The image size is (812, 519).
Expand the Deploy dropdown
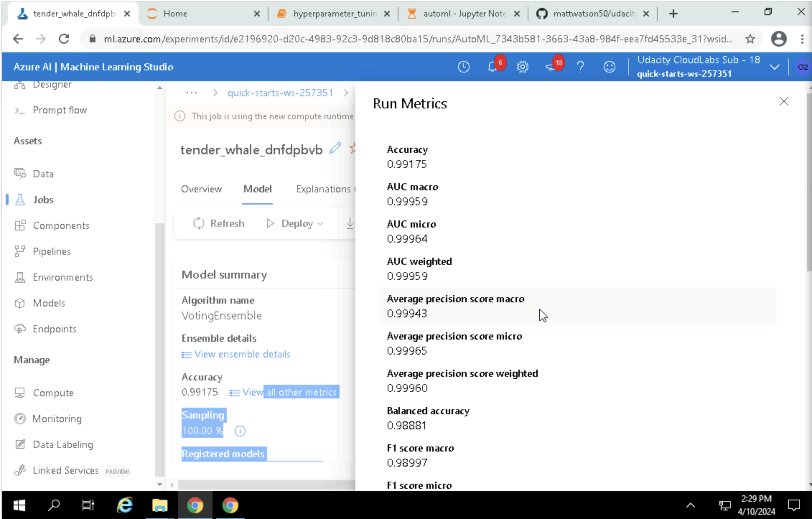[x=295, y=223]
